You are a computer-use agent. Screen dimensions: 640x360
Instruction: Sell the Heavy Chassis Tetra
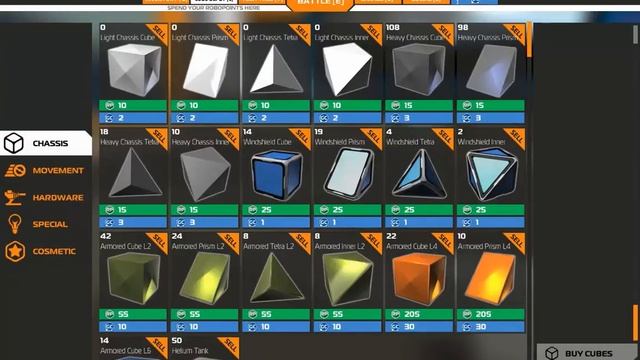click(x=158, y=137)
